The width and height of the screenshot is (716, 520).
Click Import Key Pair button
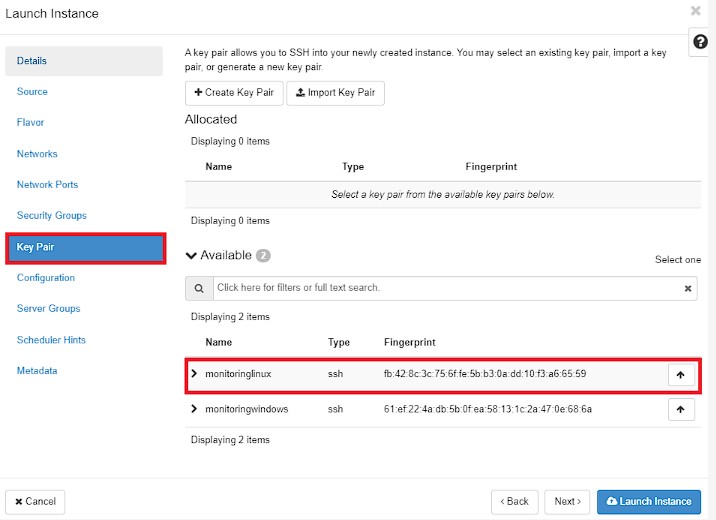335,93
